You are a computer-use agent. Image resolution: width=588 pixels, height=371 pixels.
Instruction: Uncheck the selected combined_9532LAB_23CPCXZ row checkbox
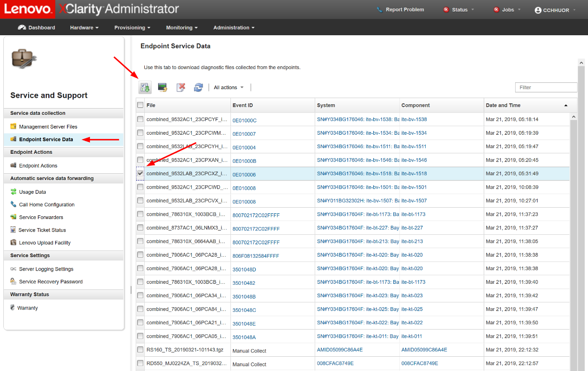pyautogui.click(x=140, y=174)
